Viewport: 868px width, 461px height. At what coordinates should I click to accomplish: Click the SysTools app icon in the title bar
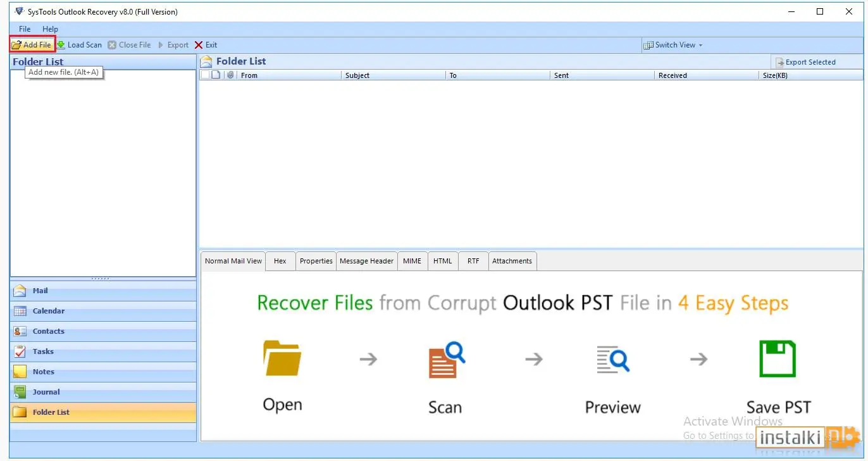point(19,11)
